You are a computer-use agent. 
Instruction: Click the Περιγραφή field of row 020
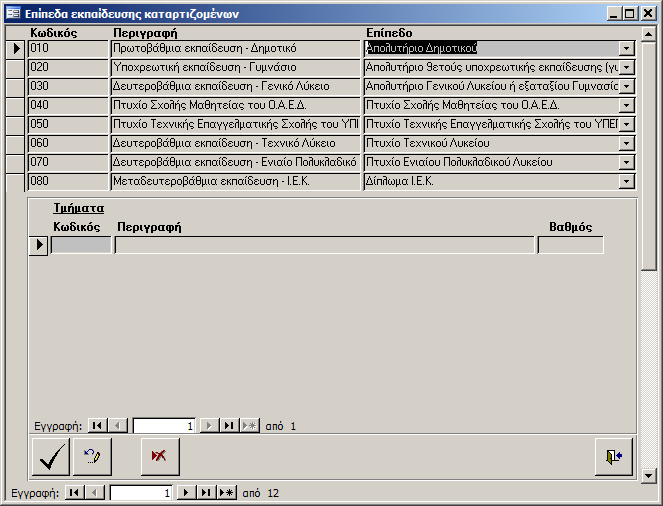point(234,67)
